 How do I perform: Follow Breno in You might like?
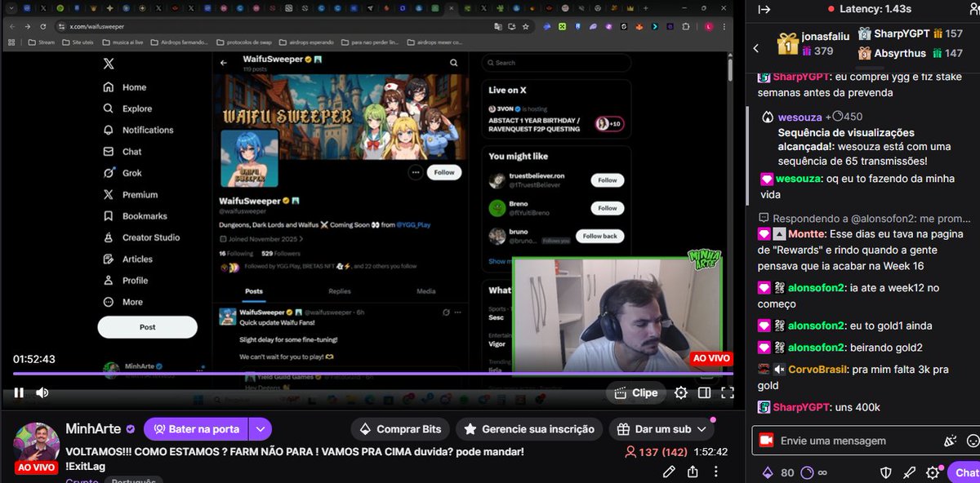tap(608, 208)
